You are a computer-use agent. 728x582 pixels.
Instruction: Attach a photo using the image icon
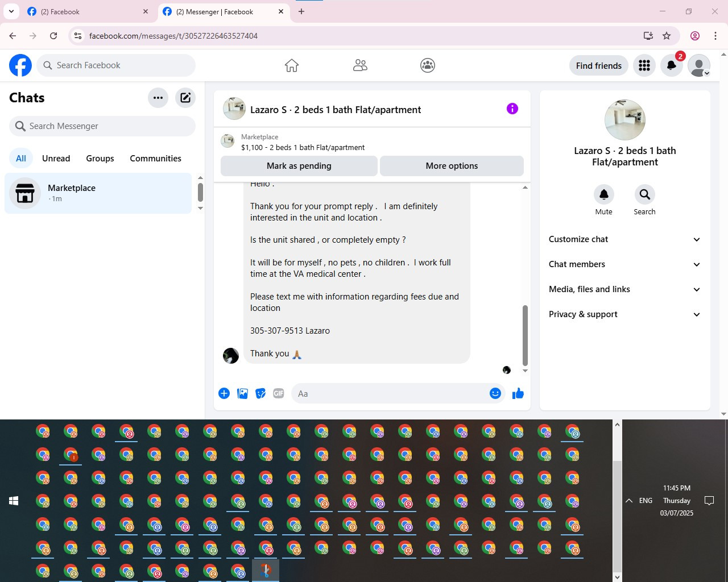click(242, 393)
